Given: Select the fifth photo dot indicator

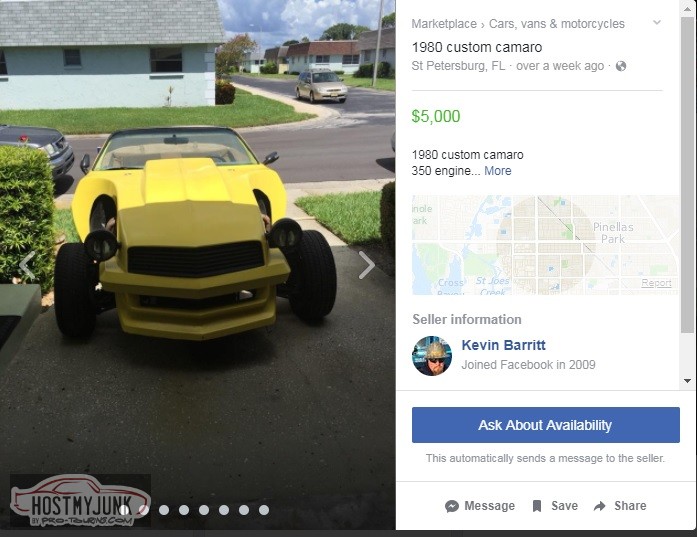Looking at the screenshot, I should coord(204,510).
